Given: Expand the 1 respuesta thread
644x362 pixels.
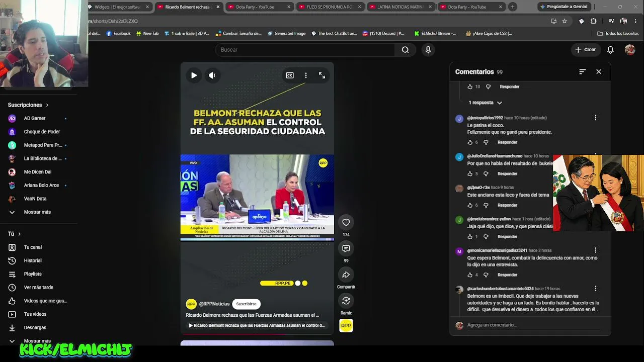Looking at the screenshot, I should click(x=485, y=103).
